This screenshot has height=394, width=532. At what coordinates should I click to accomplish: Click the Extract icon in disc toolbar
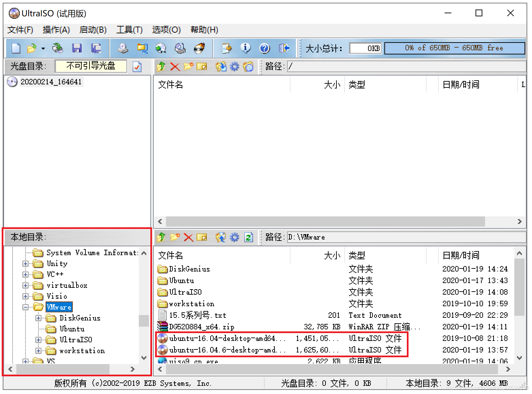point(221,66)
